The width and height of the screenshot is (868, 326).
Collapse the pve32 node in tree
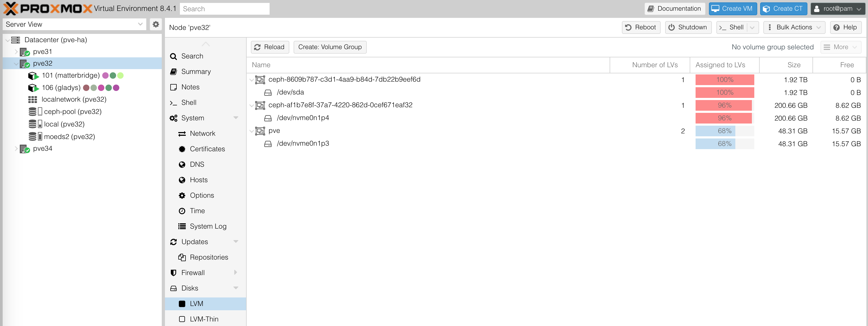pyautogui.click(x=16, y=64)
